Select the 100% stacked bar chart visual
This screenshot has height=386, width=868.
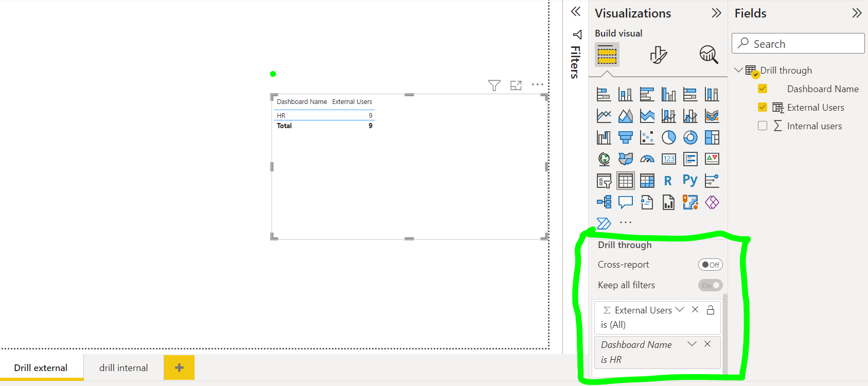(x=690, y=94)
